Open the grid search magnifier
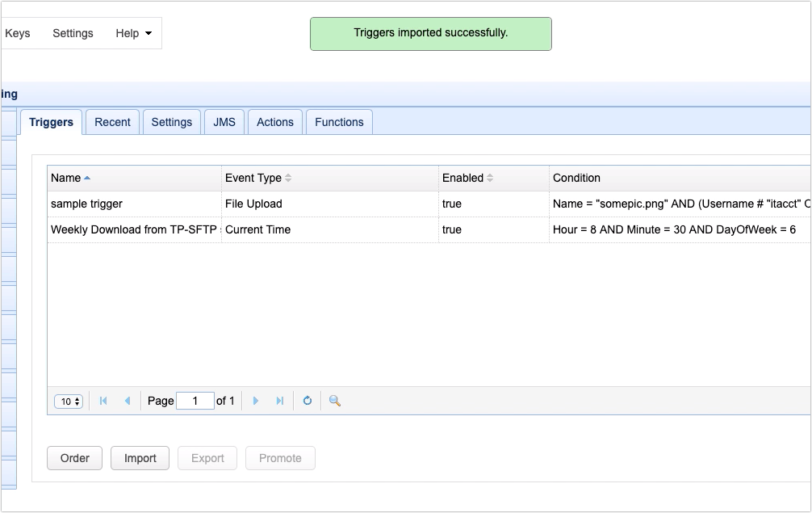Image resolution: width=812 pixels, height=513 pixels. (335, 401)
